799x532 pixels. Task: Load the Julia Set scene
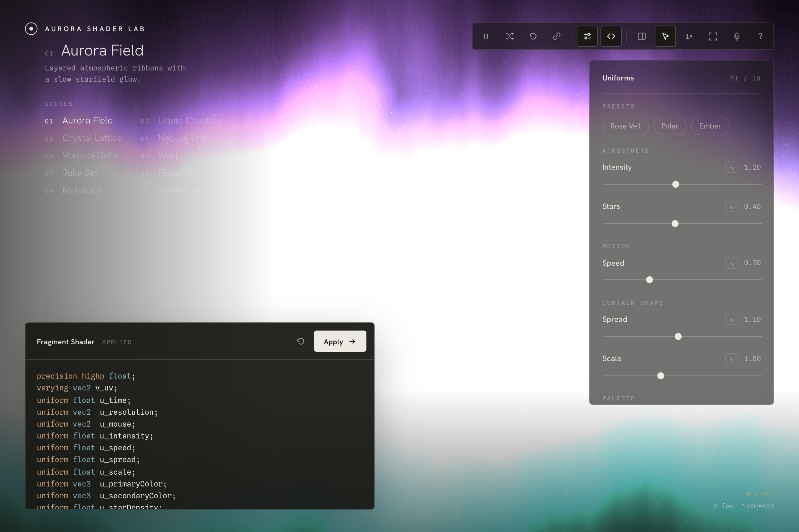71,173
